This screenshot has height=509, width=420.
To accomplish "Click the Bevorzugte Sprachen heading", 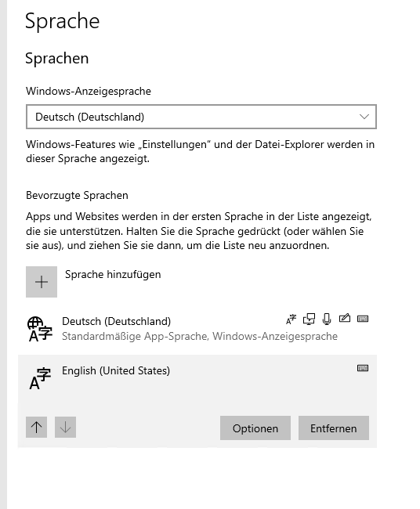I will point(77,196).
